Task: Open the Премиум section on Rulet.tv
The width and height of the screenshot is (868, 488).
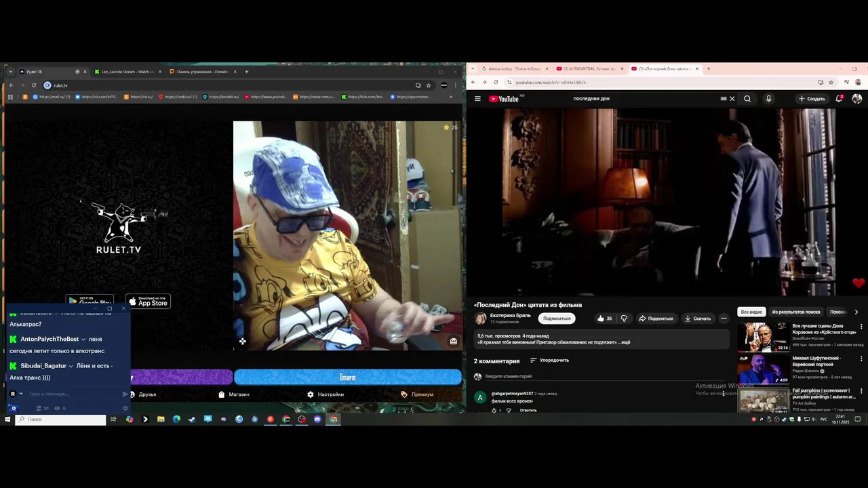Action: pyautogui.click(x=417, y=394)
